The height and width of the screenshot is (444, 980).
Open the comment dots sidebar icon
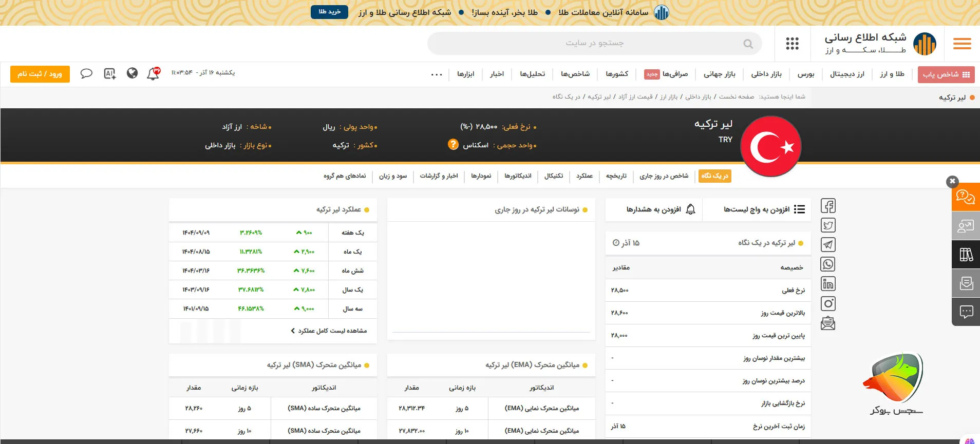(x=966, y=312)
